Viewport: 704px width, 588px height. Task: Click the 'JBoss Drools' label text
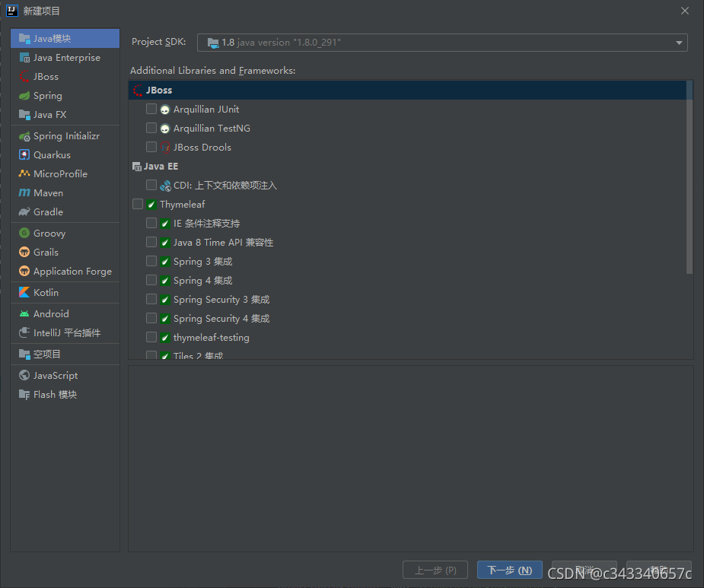(x=202, y=148)
